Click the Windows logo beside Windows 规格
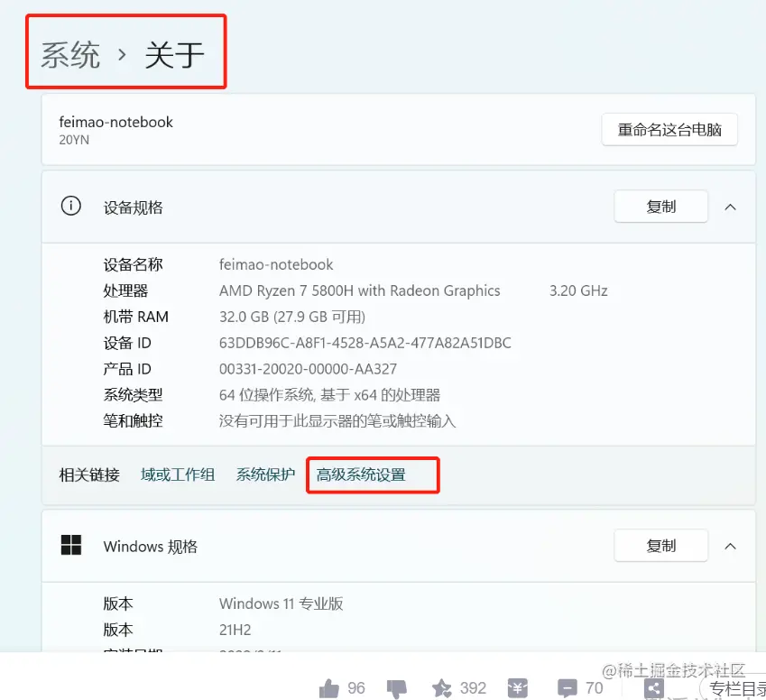This screenshot has height=700, width=766. click(x=71, y=545)
